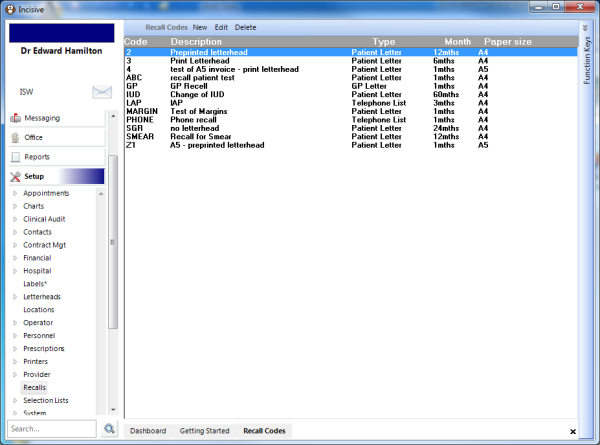Expand the Appointments tree node
The height and width of the screenshot is (445, 600).
[15, 193]
